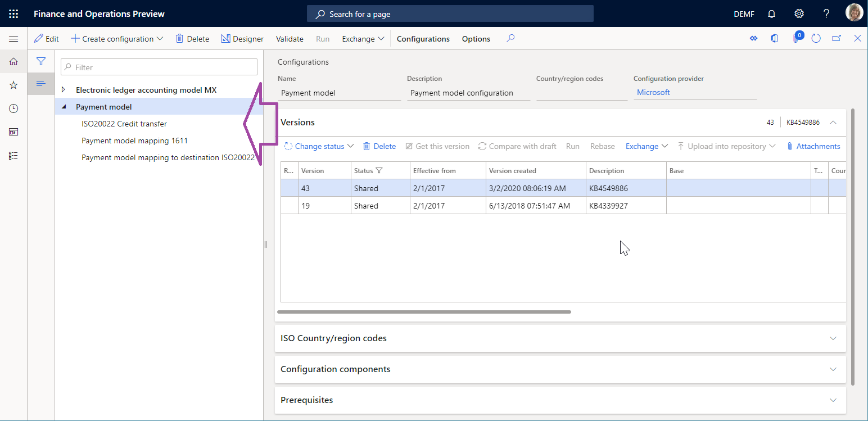This screenshot has width=868, height=421.
Task: Refresh the page with the refresh icon
Action: (816, 38)
